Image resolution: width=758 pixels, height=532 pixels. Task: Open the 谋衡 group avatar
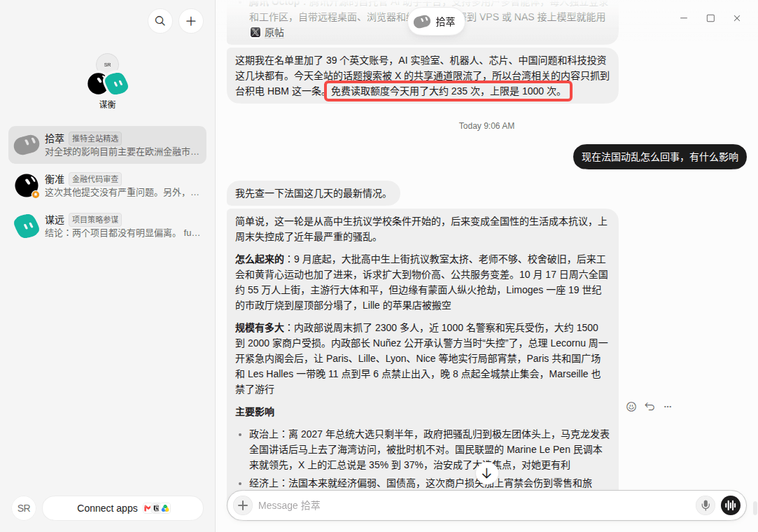coord(107,81)
